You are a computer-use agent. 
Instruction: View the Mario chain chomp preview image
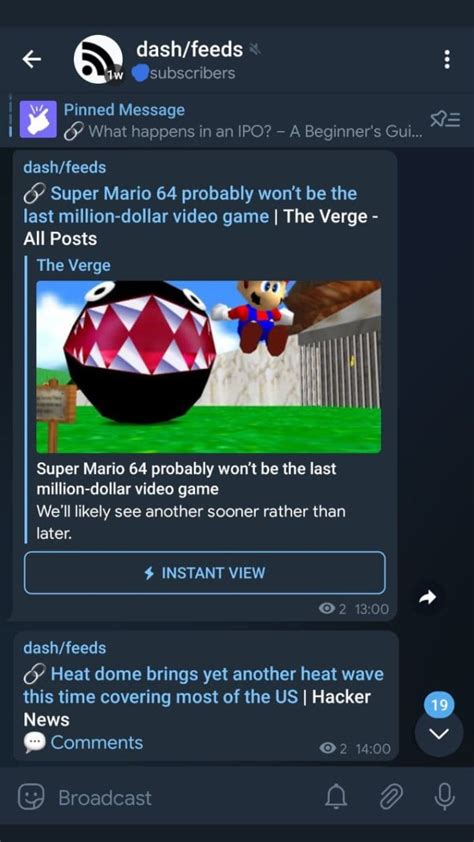(208, 367)
